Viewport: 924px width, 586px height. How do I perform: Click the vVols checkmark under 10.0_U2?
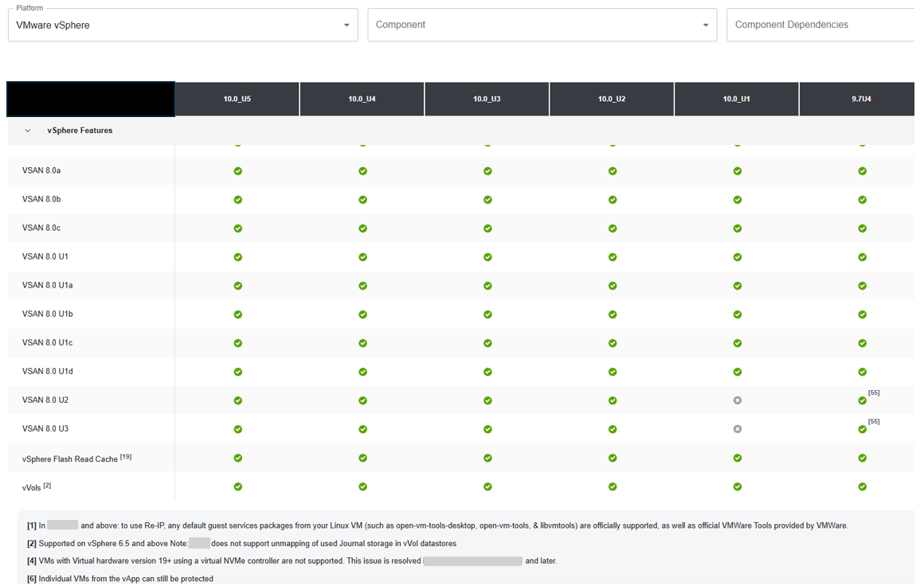point(613,486)
